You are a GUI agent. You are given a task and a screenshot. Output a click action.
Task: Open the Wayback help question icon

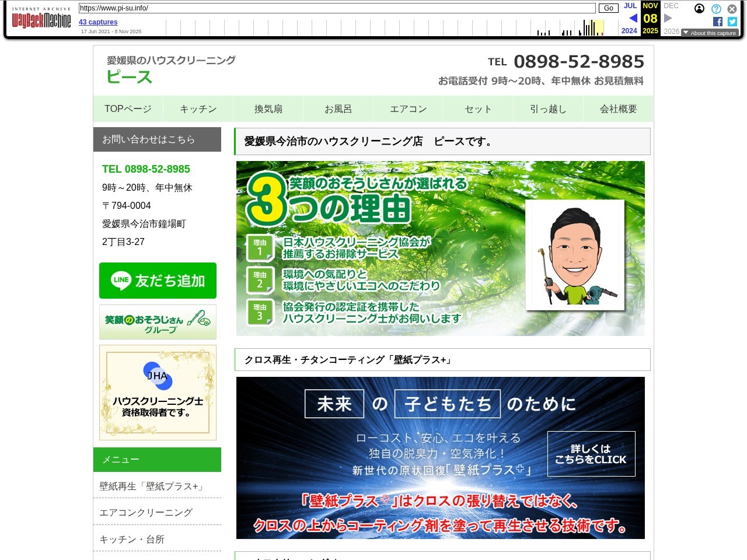pyautogui.click(x=716, y=9)
